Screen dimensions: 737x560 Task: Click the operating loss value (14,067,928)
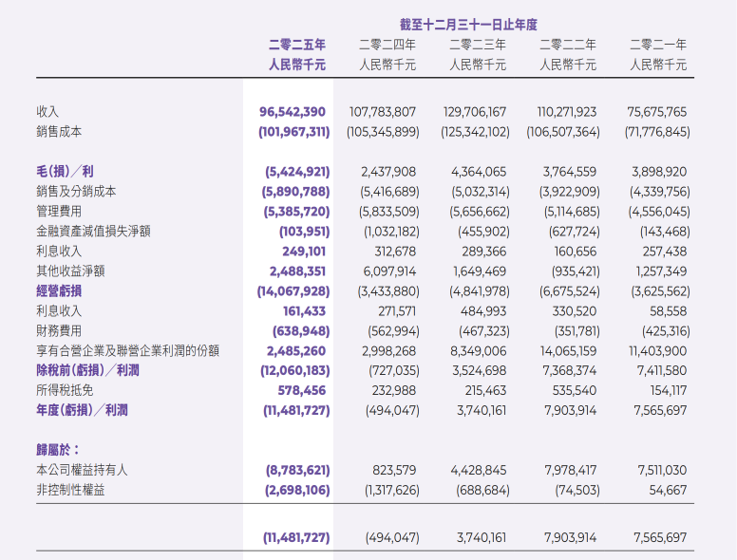(x=293, y=291)
